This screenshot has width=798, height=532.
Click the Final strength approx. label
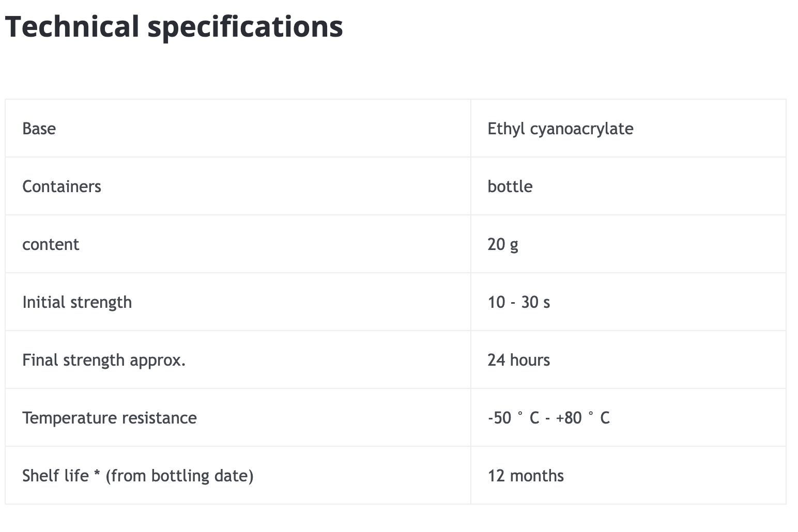tap(104, 360)
